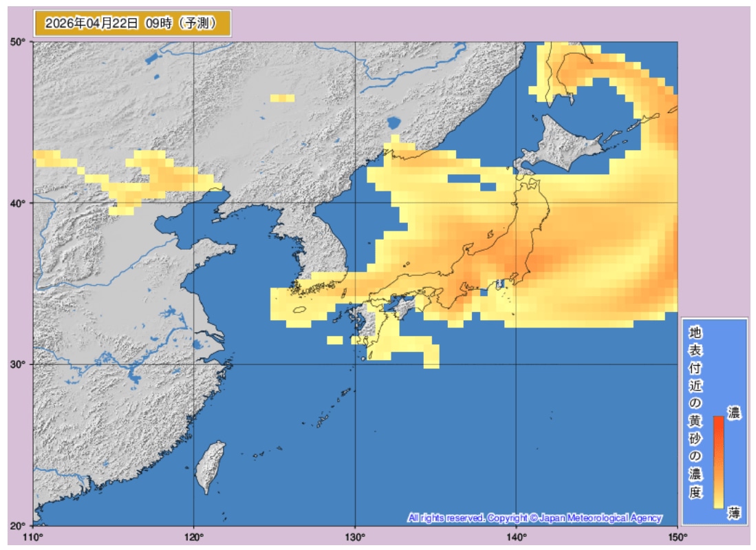Click the vertical legend title 地表付近の黄砂の濃度
The height and width of the screenshot is (550, 756).
[695, 413]
